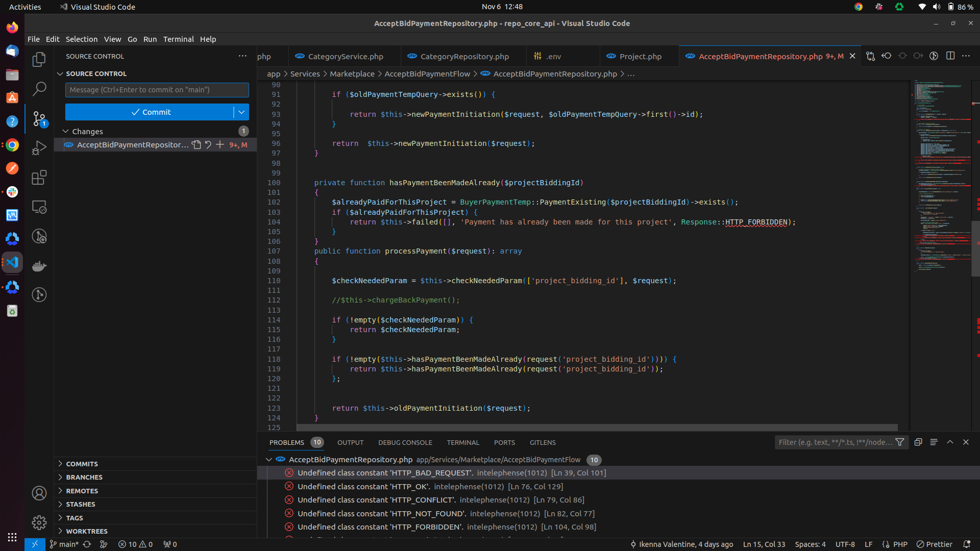Image resolution: width=980 pixels, height=551 pixels.
Task: Focus the commit message input field
Action: 157,90
